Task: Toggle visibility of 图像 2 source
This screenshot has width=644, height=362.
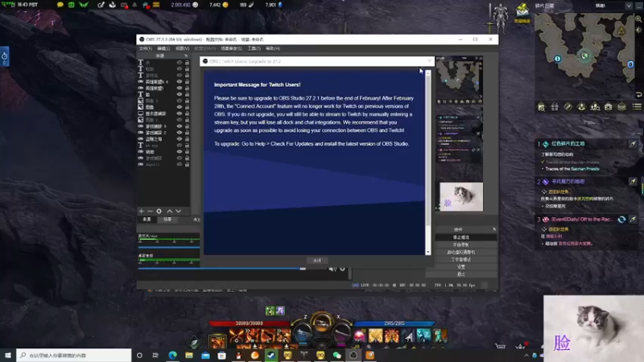Action: point(179,120)
